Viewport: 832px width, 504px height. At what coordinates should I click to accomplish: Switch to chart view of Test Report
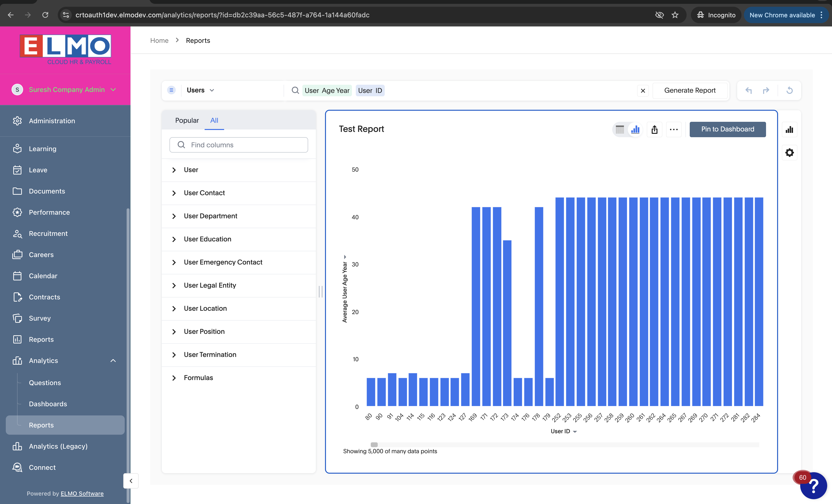pyautogui.click(x=636, y=129)
